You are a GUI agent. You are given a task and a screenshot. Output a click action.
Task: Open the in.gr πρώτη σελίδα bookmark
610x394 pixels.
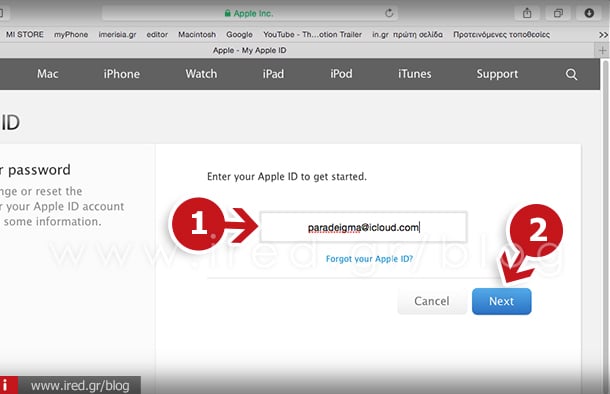(x=407, y=35)
